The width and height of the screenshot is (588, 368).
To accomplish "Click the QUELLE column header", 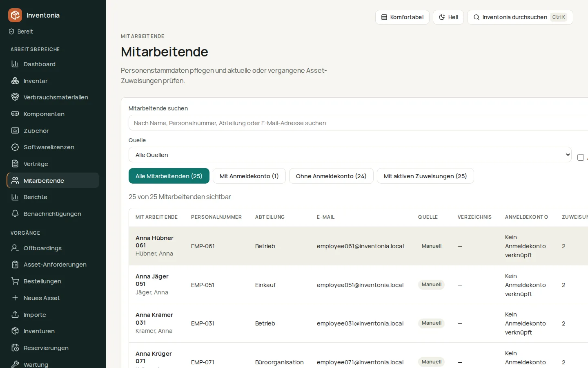I will click(x=428, y=217).
